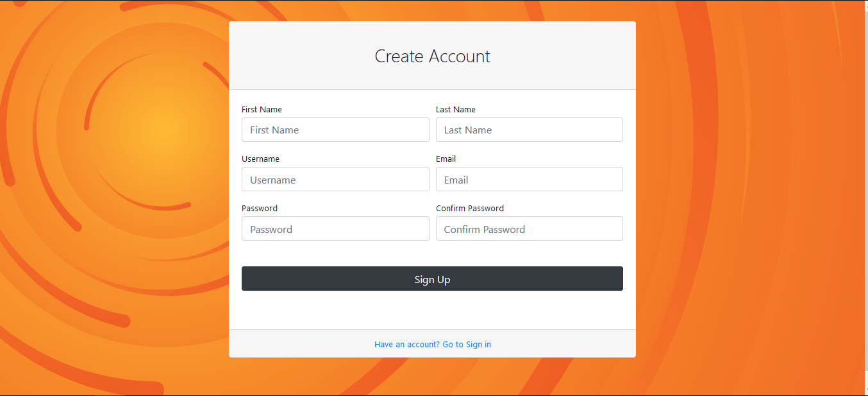Viewport: 868px width, 396px height.
Task: Navigate to Sign in via footer link
Action: tap(466, 344)
